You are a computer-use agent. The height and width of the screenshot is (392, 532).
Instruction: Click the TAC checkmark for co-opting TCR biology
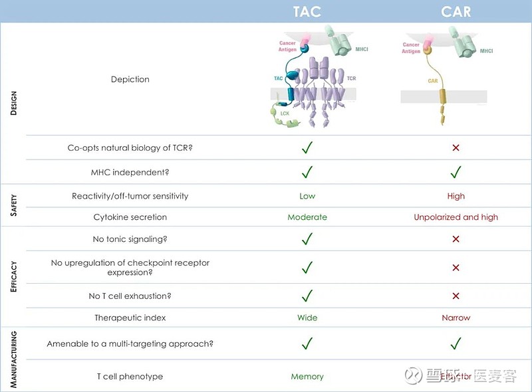307,147
